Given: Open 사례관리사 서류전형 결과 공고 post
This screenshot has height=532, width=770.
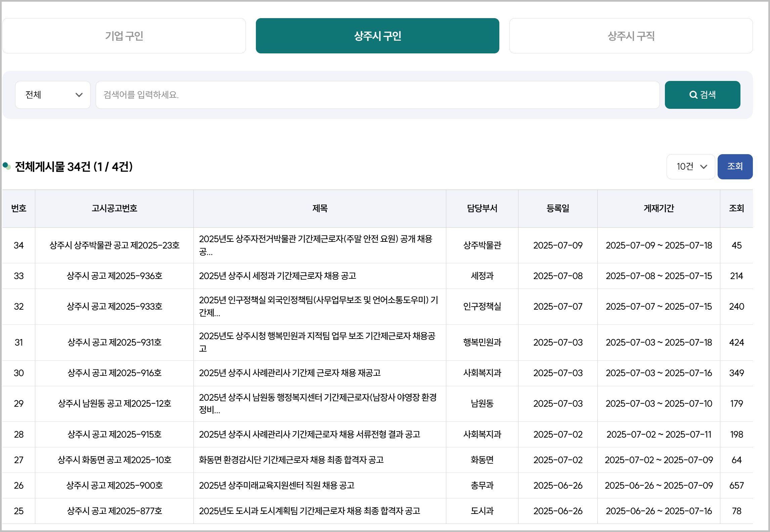Looking at the screenshot, I should (309, 434).
